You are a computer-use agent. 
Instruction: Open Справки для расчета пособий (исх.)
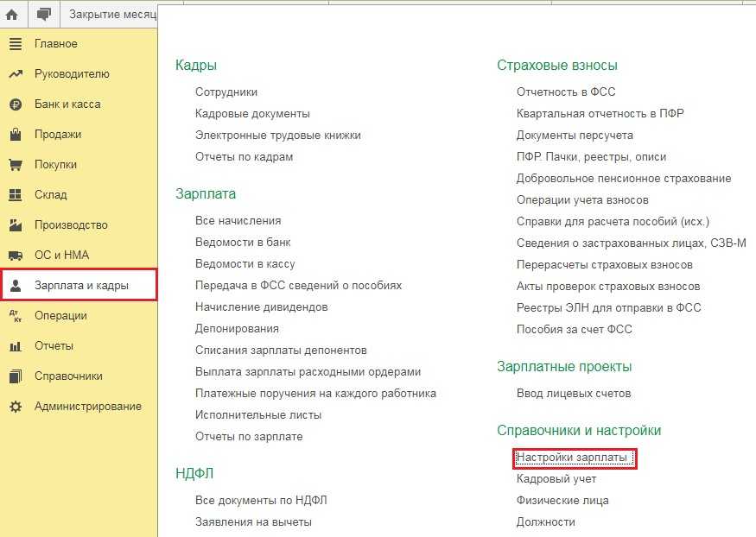click(613, 222)
